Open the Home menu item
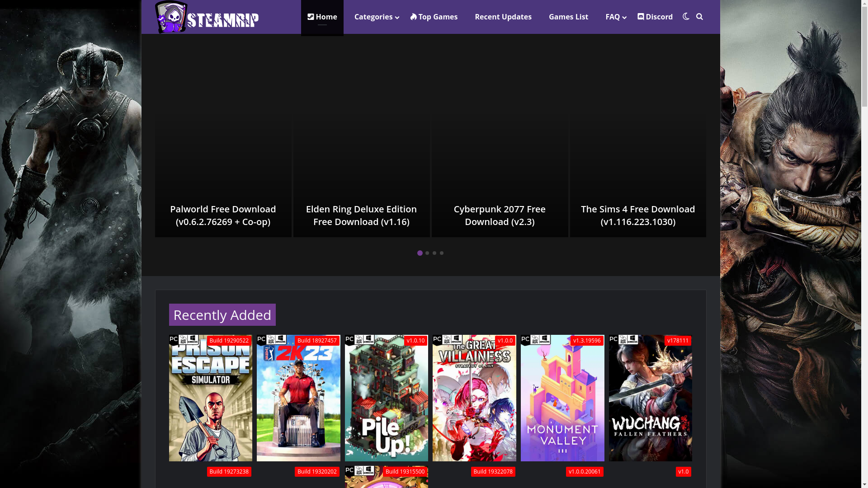Image resolution: width=868 pixels, height=488 pixels. [x=322, y=17]
